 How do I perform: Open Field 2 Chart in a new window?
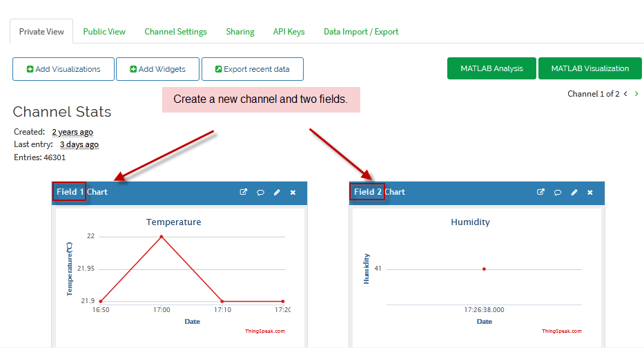pyautogui.click(x=540, y=192)
